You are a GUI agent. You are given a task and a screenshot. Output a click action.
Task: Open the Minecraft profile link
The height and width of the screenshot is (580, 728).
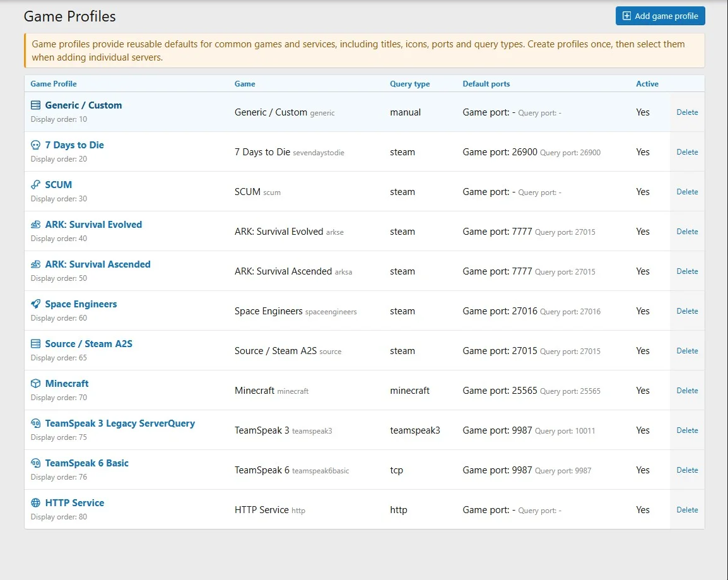67,384
